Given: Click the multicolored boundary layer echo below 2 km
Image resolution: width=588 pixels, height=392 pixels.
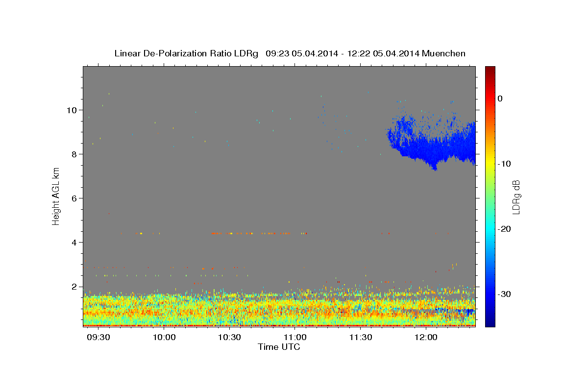Looking at the screenshot, I should pyautogui.click(x=279, y=309).
